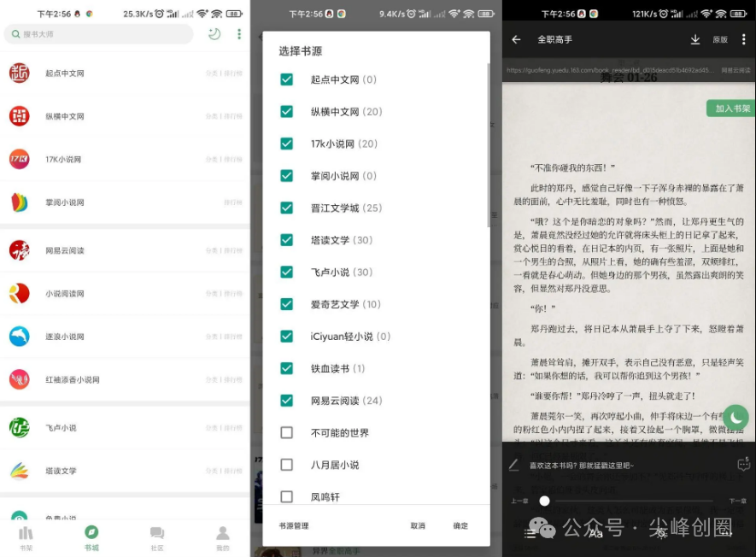The image size is (756, 557).
Task: Go to 下一章 next chapter
Action: tap(738, 501)
